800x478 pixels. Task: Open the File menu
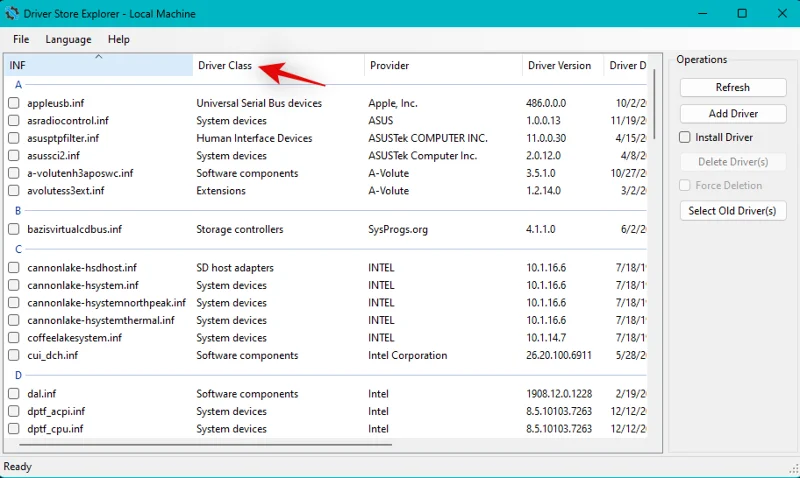point(21,39)
